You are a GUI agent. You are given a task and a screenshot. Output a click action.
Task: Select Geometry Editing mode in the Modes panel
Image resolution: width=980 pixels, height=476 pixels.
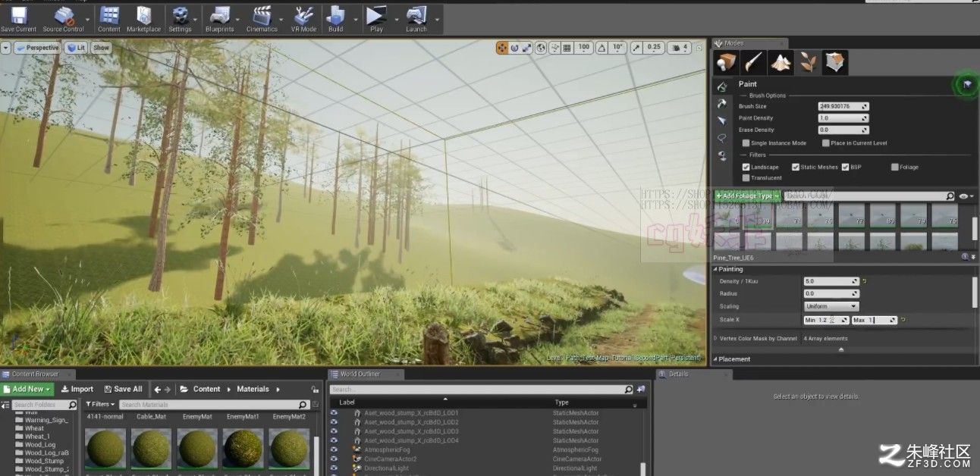pyautogui.click(x=836, y=63)
